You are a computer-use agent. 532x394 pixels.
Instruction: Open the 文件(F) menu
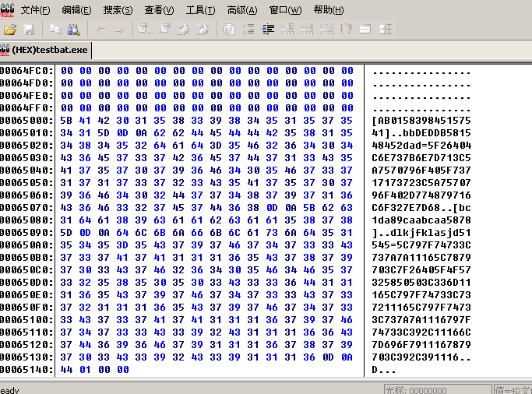point(35,10)
